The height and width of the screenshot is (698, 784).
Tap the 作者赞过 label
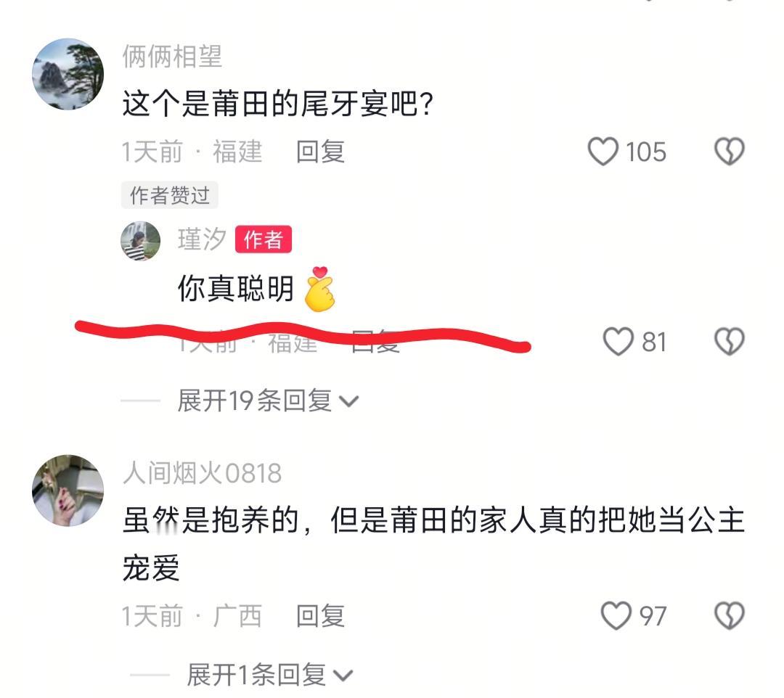tap(169, 195)
